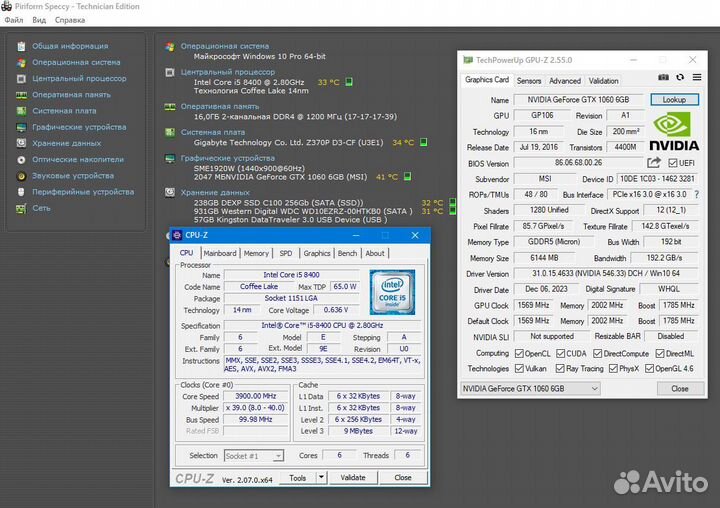Screen dimensions: 720x508
Task: Switch to Advanced tab in GPU-Z
Action: [565, 81]
